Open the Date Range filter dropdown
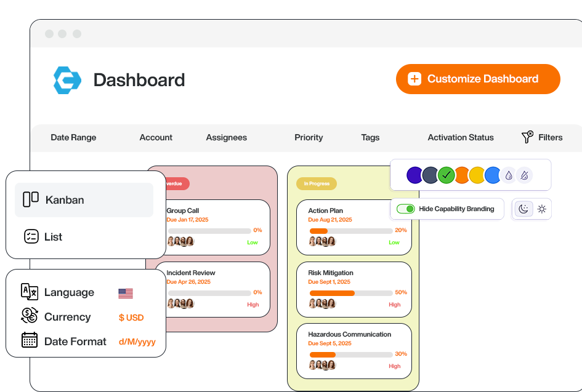582x392 pixels. coord(73,137)
